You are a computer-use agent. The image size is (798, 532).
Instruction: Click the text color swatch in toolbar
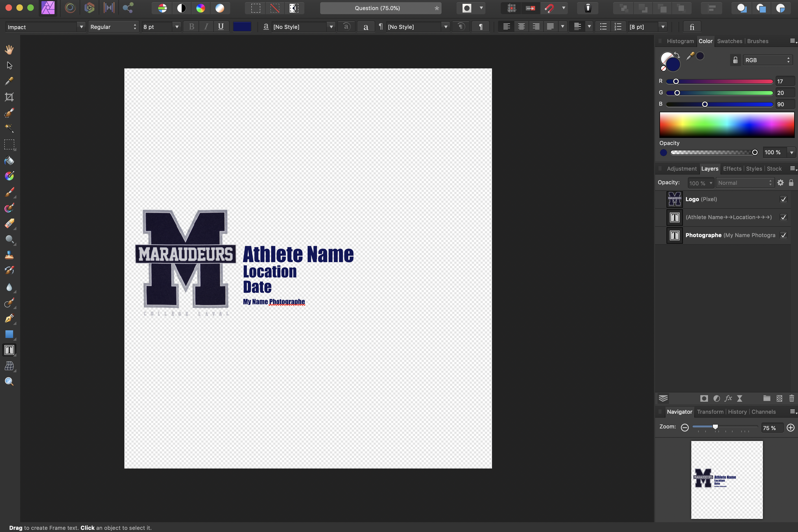click(x=242, y=27)
